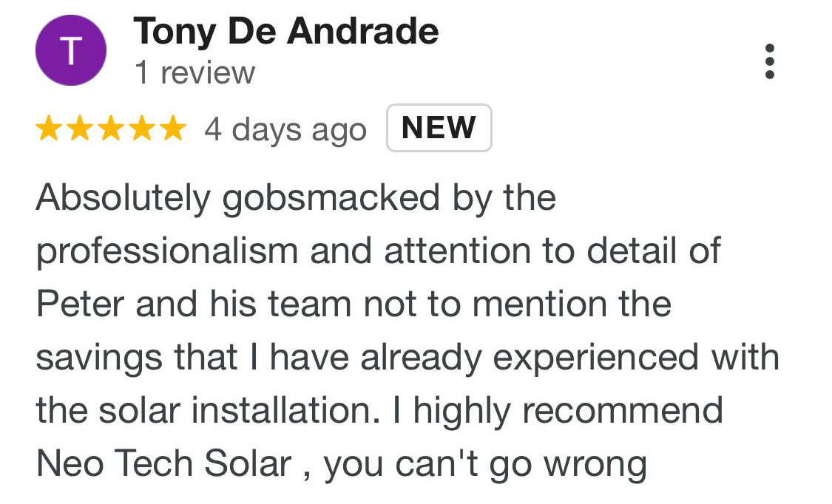Click the '4 days ago' timestamp
The width and height of the screenshot is (832, 504).
pyautogui.click(x=285, y=130)
